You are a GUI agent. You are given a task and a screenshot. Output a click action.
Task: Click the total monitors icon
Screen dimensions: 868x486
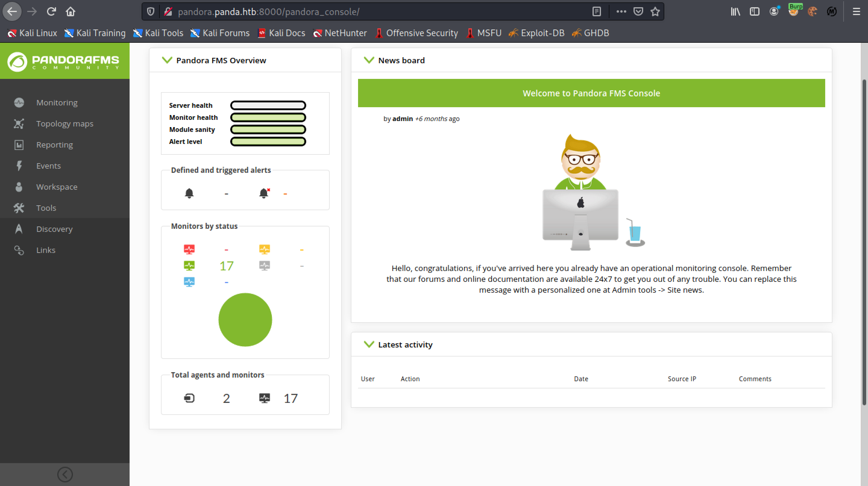click(265, 398)
